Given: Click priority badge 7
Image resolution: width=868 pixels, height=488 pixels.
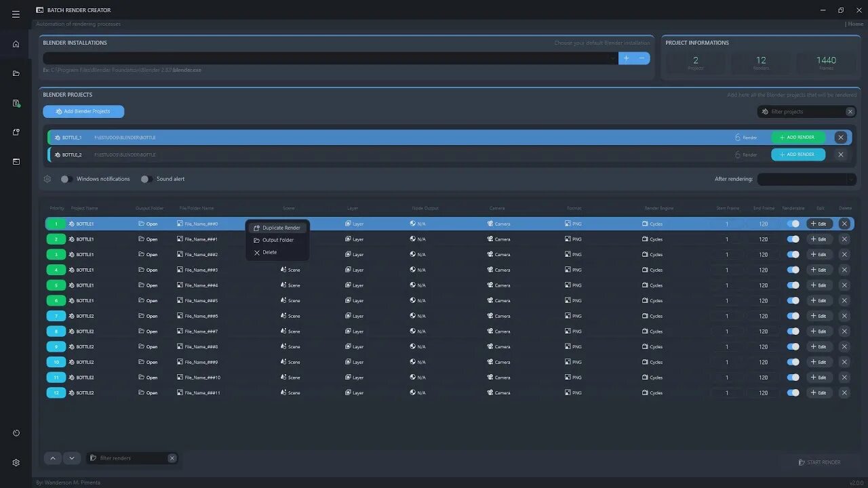Looking at the screenshot, I should pos(56,316).
